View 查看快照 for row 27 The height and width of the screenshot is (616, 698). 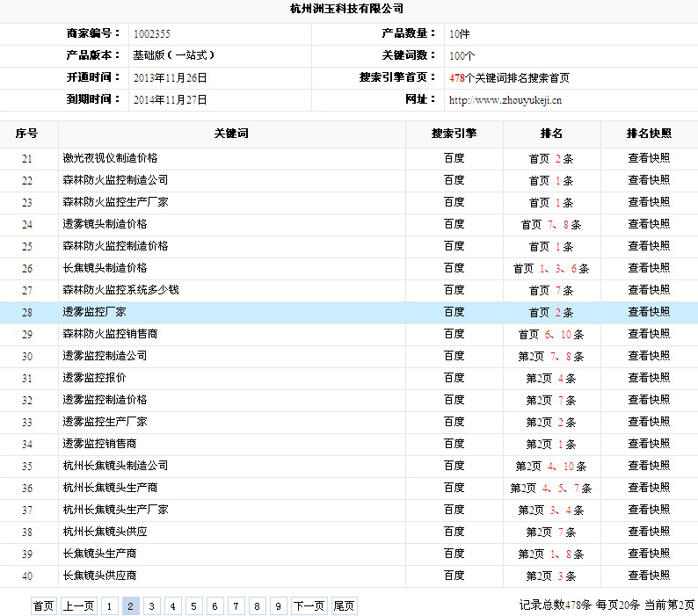649,290
